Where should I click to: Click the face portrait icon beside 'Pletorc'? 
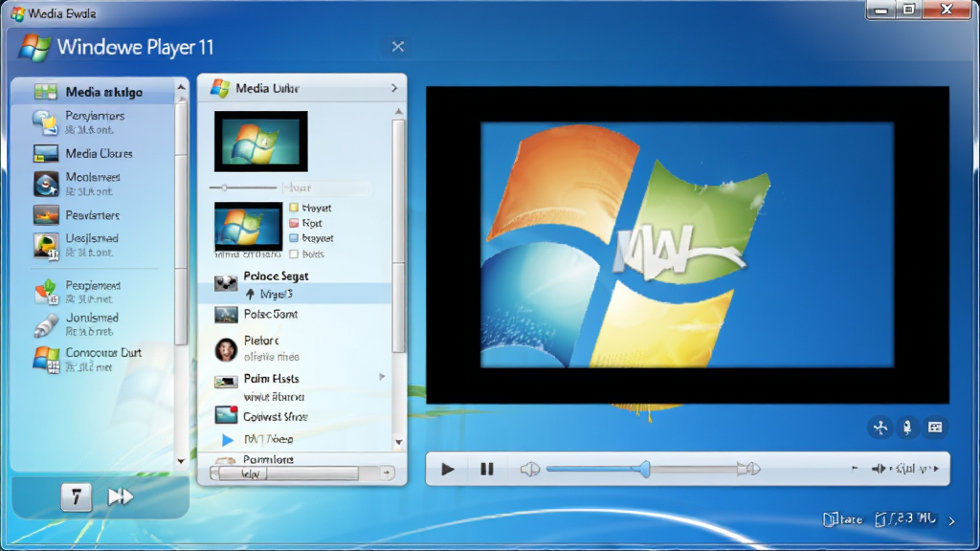[x=226, y=349]
